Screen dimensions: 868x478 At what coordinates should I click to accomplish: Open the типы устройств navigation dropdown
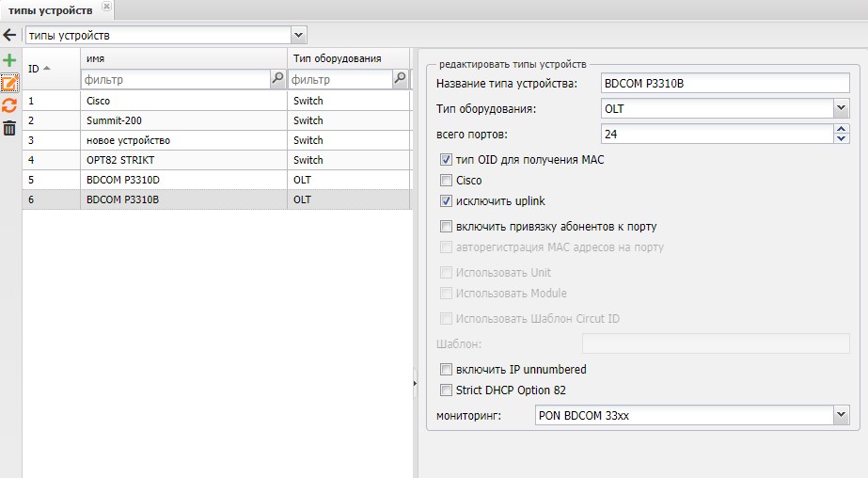(x=299, y=35)
